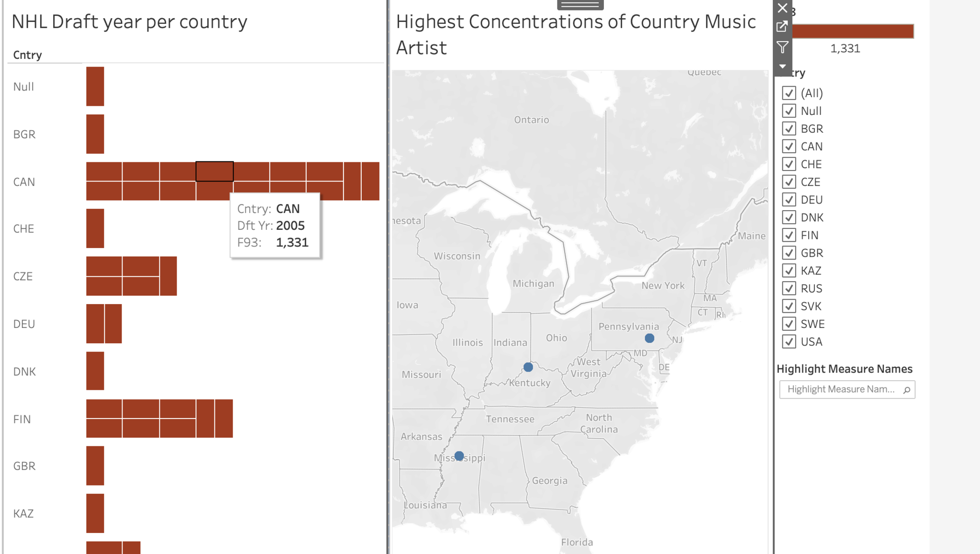The image size is (980, 554).
Task: Toggle the CAN country checkbox
Action: coord(789,146)
